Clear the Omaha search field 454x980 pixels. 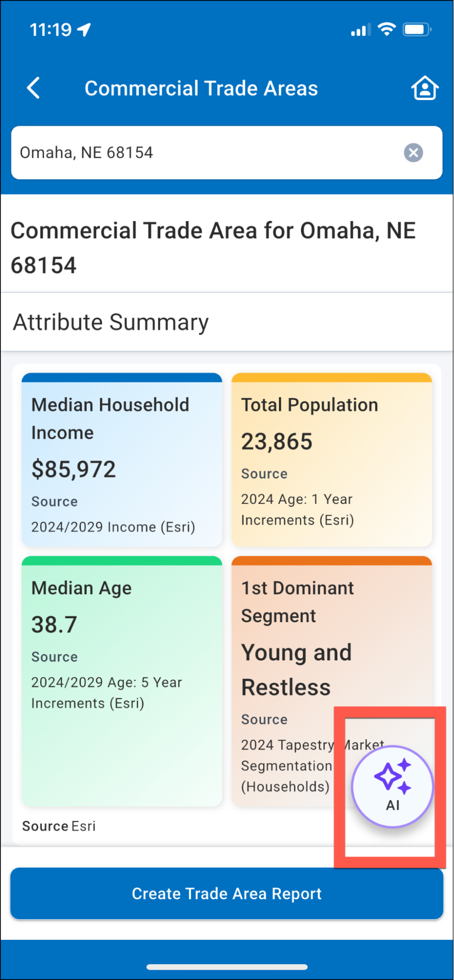[413, 152]
